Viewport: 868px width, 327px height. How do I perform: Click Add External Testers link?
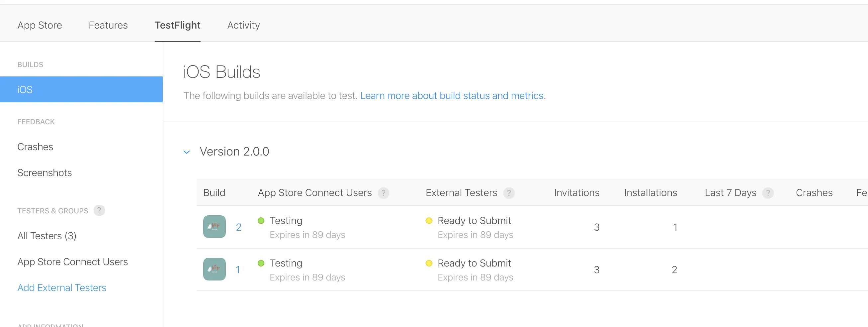(62, 287)
